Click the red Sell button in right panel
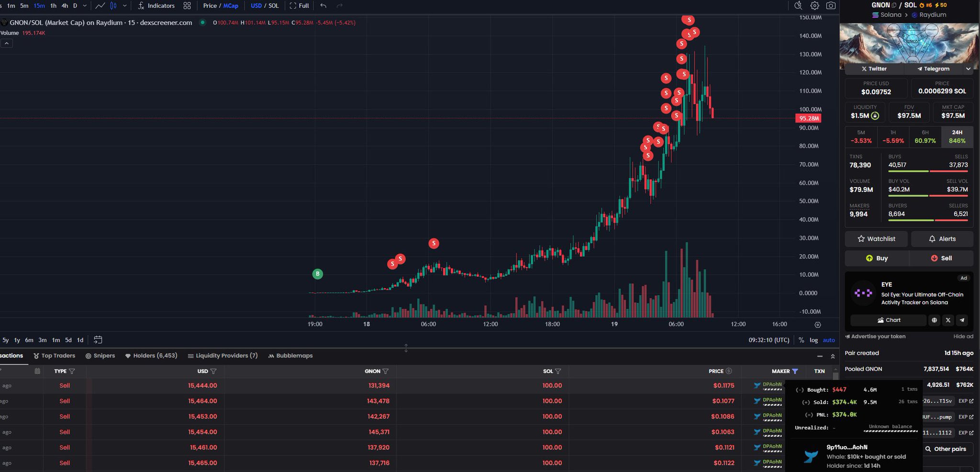The image size is (980, 472). (x=941, y=258)
